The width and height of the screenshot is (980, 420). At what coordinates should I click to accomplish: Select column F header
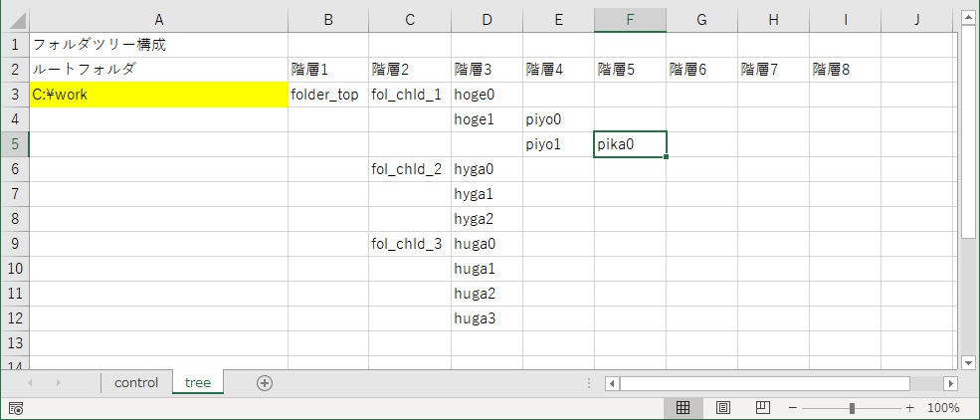(630, 20)
